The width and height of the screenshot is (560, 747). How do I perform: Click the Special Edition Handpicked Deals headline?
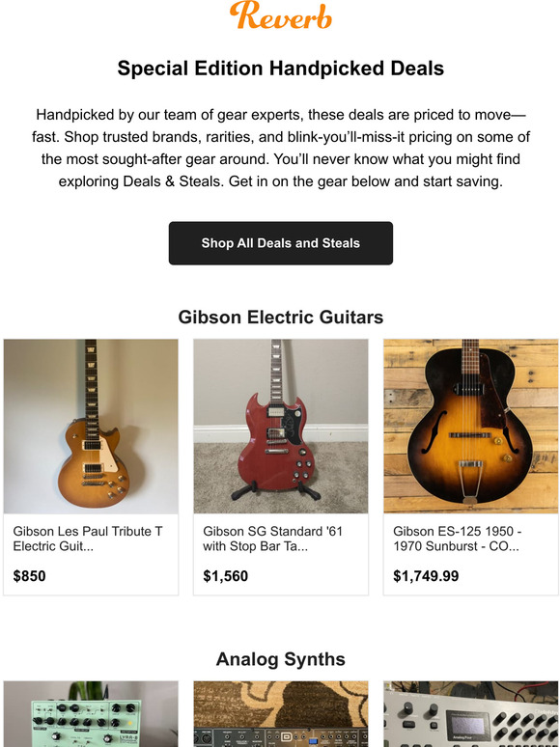[281, 69]
